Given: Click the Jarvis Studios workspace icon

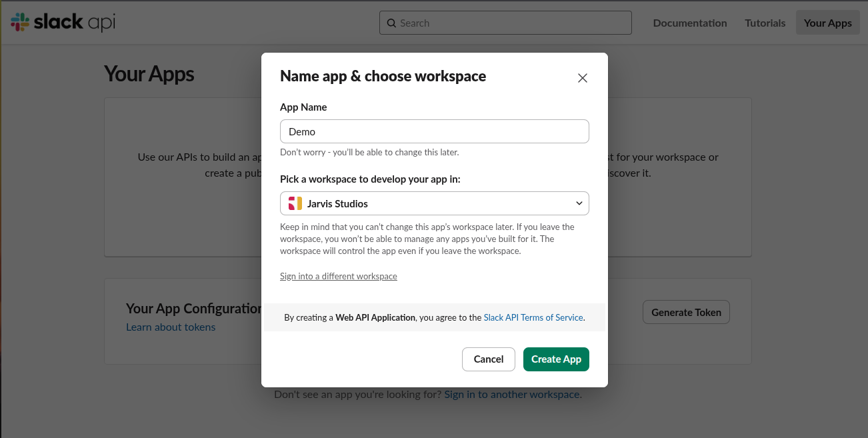Looking at the screenshot, I should (x=295, y=203).
